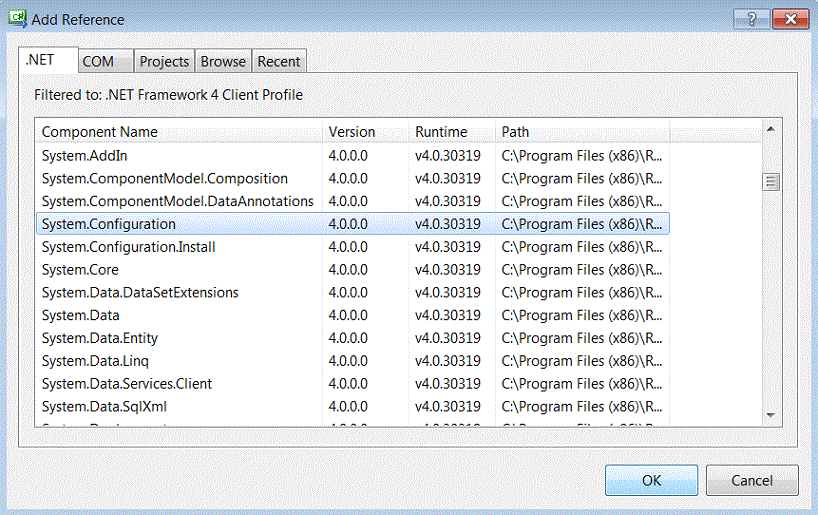The height and width of the screenshot is (515, 818).
Task: Select System.ComponentModel.DataAnnotations row
Action: [x=353, y=201]
